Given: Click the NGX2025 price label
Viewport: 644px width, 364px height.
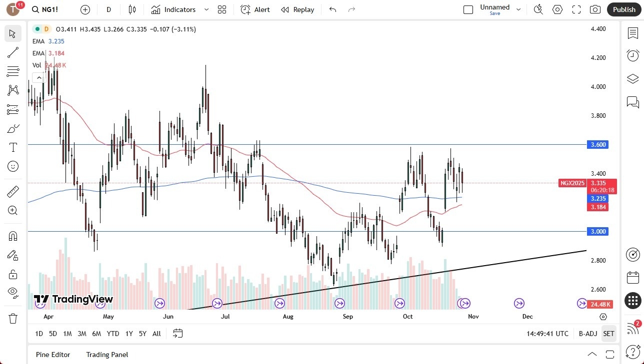Looking at the screenshot, I should pyautogui.click(x=571, y=183).
